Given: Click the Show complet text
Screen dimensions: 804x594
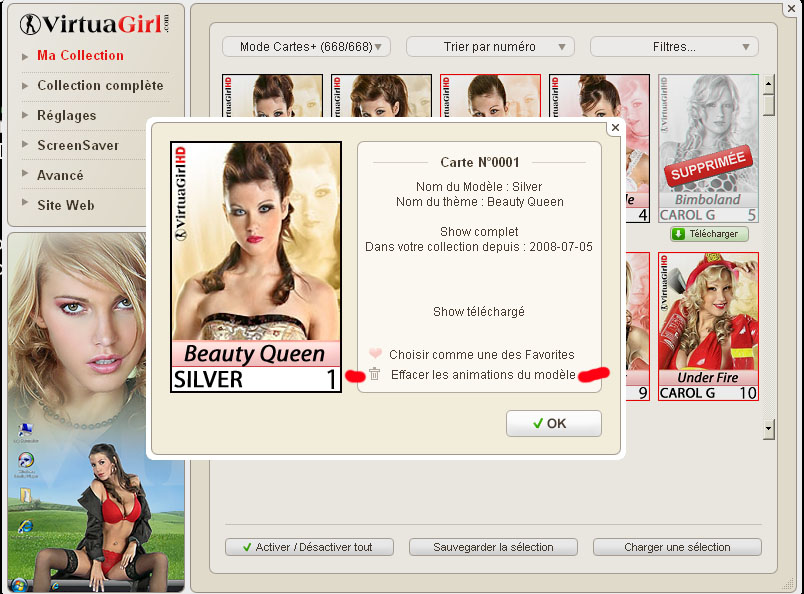Looking at the screenshot, I should 479,231.
